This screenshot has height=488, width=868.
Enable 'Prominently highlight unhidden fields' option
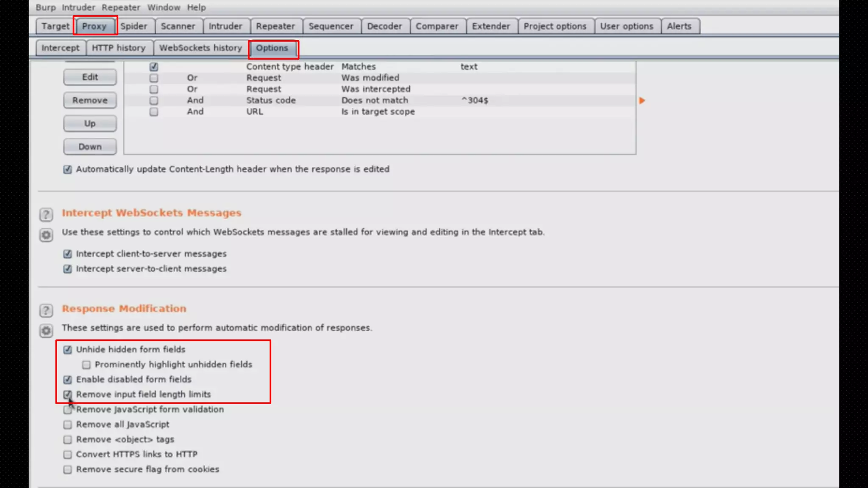tap(86, 365)
